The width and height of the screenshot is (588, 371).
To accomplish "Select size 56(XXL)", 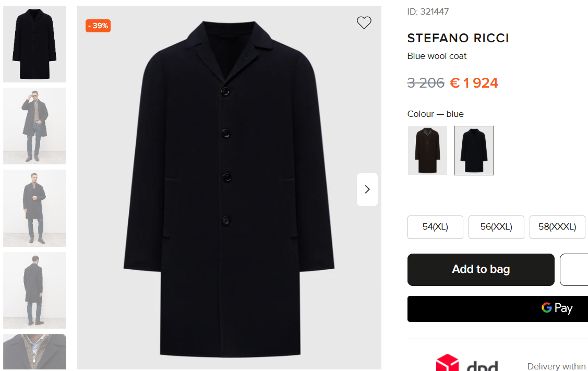I will [496, 227].
